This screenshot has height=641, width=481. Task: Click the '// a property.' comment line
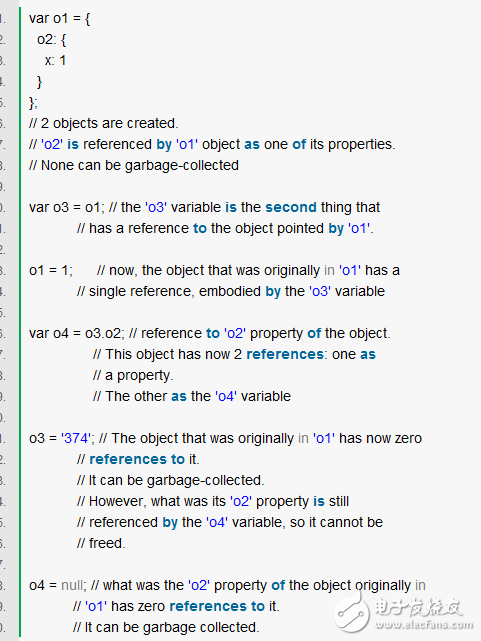pyautogui.click(x=133, y=375)
